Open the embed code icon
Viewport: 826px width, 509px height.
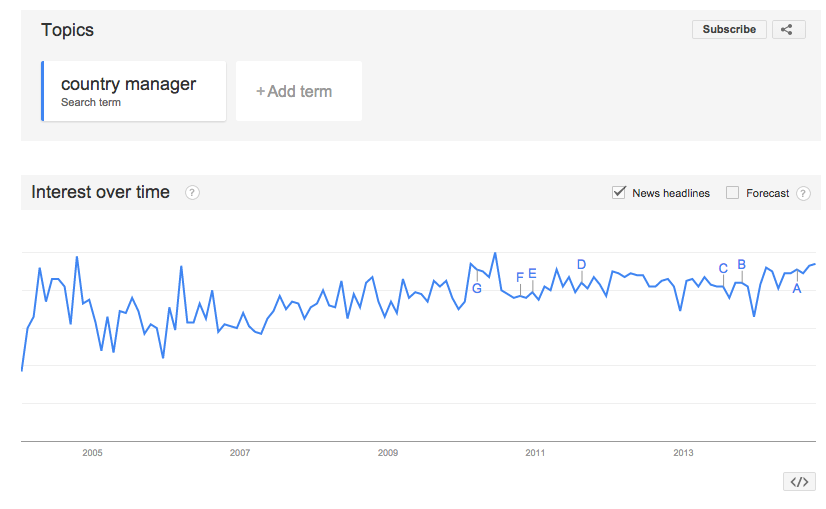tap(799, 482)
